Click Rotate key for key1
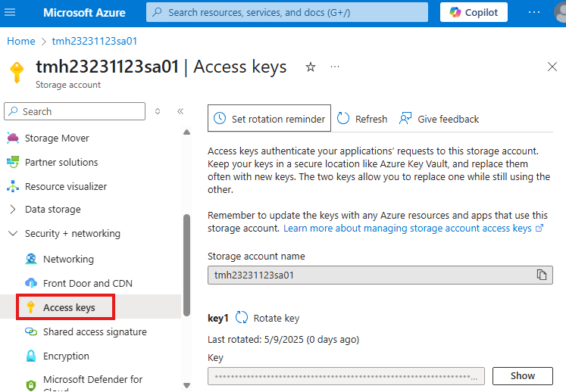The height and width of the screenshot is (392, 566). (277, 319)
